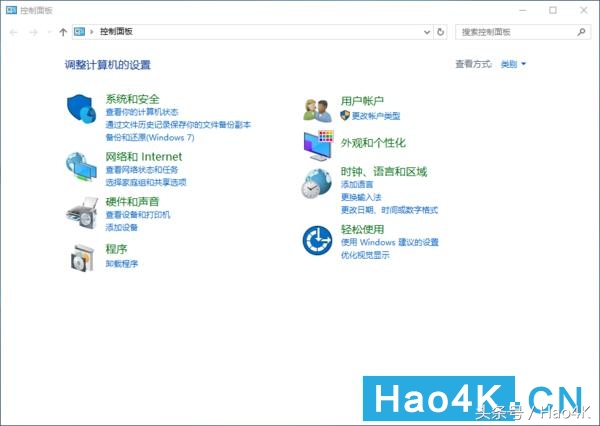600x426 pixels.
Task: Go up one level with the up arrow
Action: (x=63, y=32)
